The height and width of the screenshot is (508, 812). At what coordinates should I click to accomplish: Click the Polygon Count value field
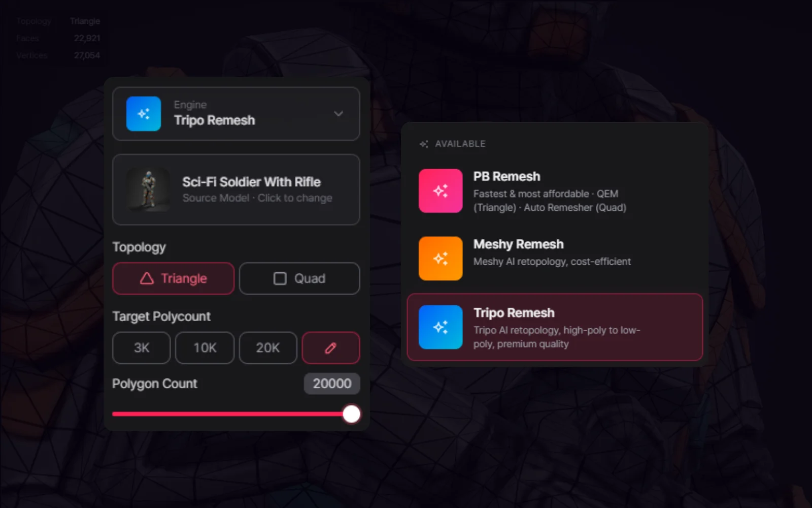332,384
